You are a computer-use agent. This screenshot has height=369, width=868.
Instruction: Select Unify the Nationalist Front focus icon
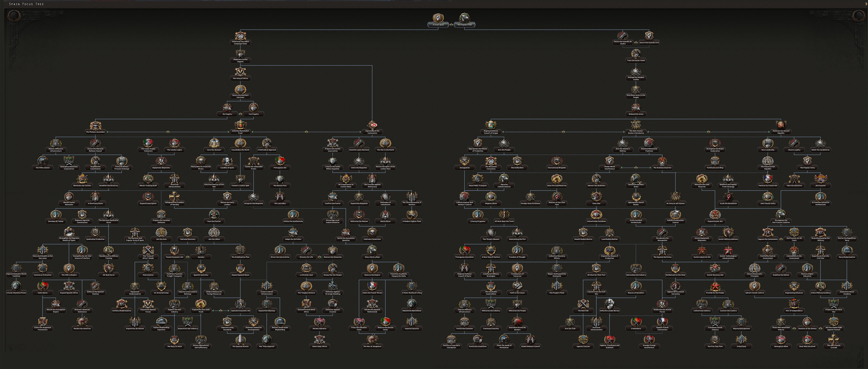click(x=240, y=125)
